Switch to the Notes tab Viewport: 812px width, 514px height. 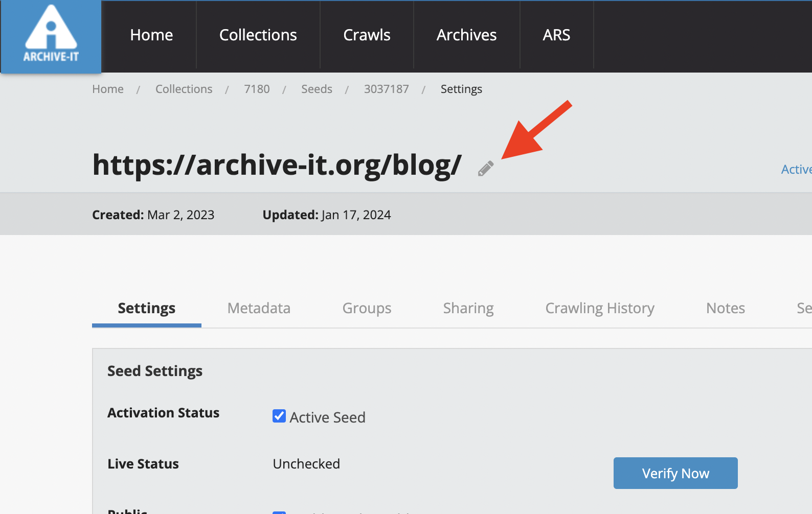coord(725,308)
